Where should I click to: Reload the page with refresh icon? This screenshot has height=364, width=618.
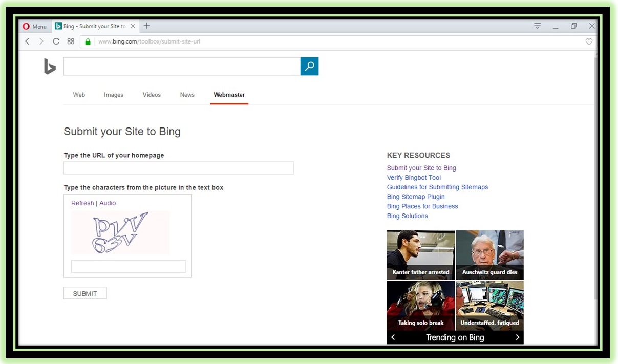[x=56, y=41]
